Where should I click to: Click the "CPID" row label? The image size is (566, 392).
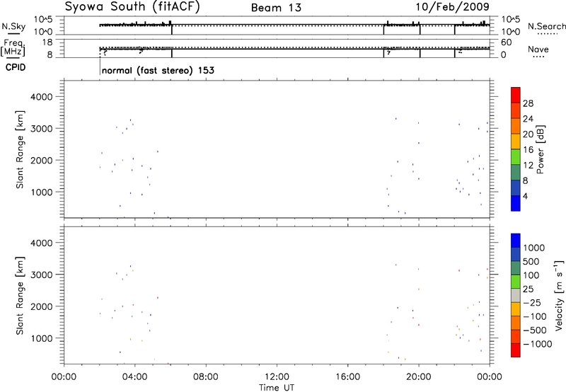click(16, 67)
